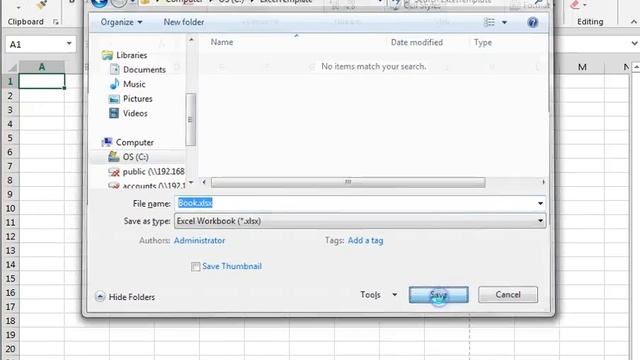Click the disconnected public drive icon
Viewport: 640px width, 360px height.
[114, 172]
